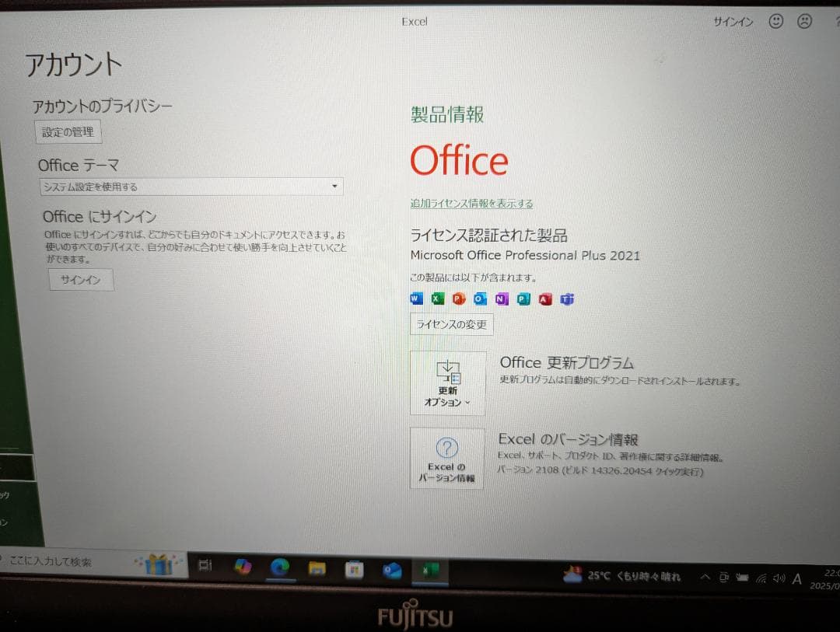Open Task View from the taskbar
Screen dimensions: 840x632
click(x=205, y=565)
